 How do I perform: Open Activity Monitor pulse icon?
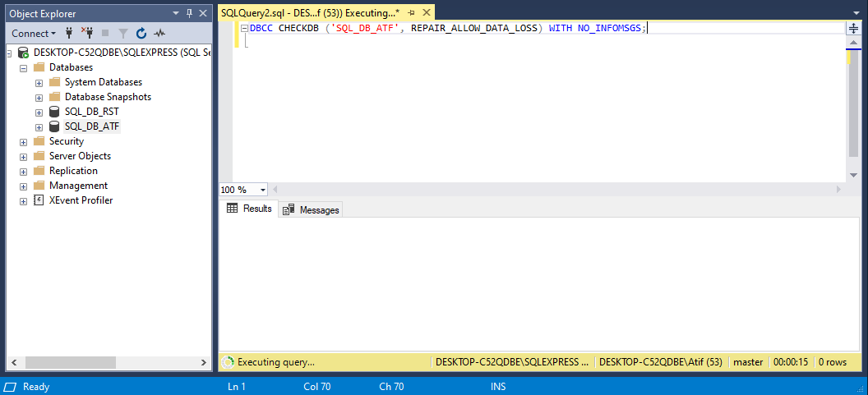[159, 33]
